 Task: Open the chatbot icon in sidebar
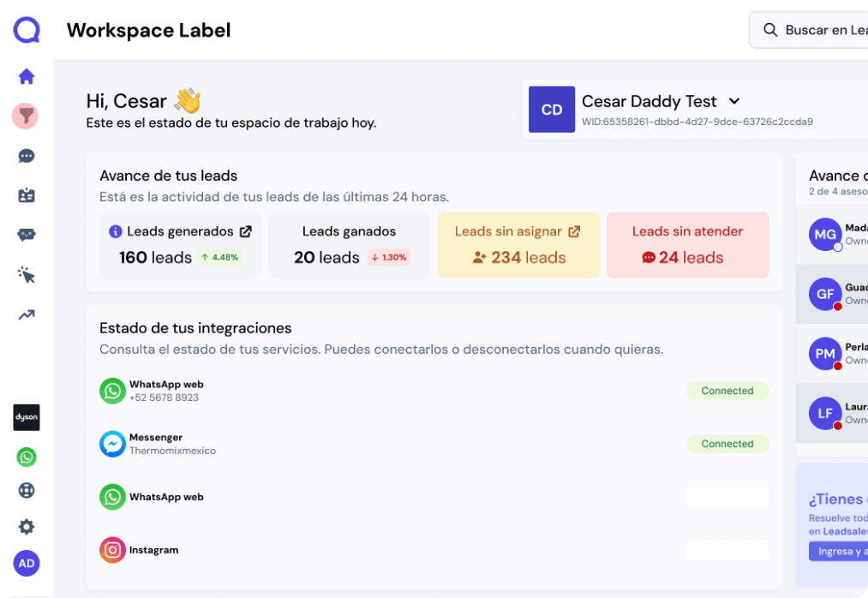point(27,235)
